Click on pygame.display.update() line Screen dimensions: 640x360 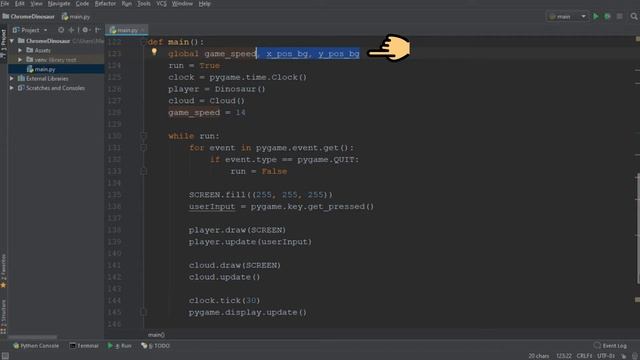click(247, 312)
